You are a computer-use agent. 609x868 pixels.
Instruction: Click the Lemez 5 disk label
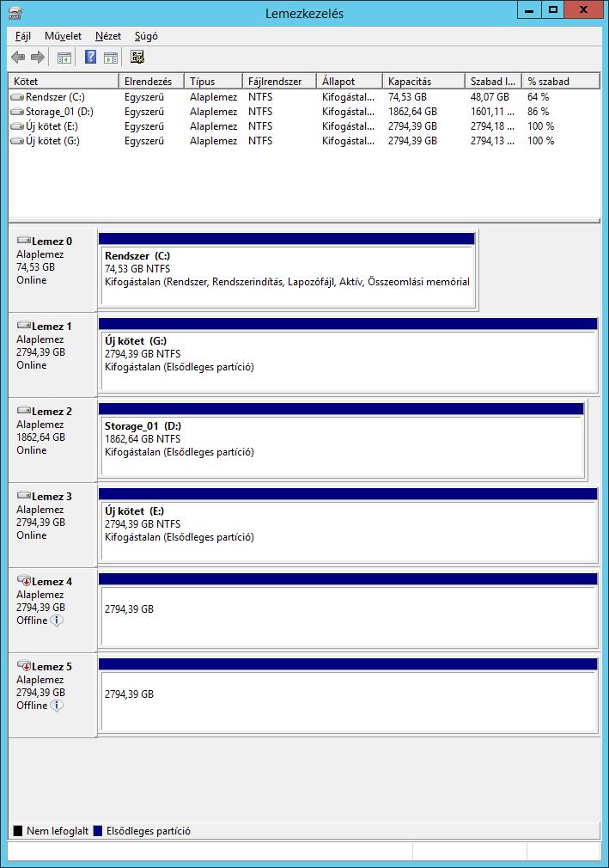52,667
